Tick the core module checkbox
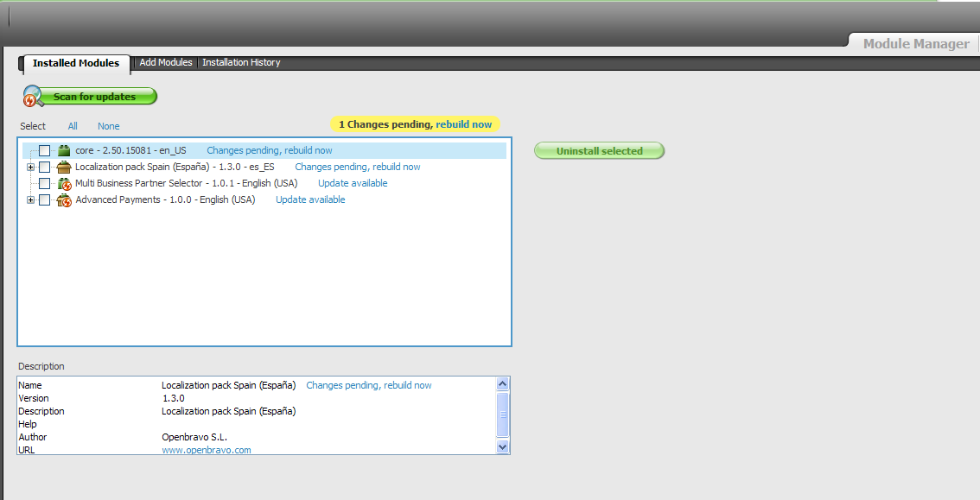The image size is (980, 500). pos(45,151)
